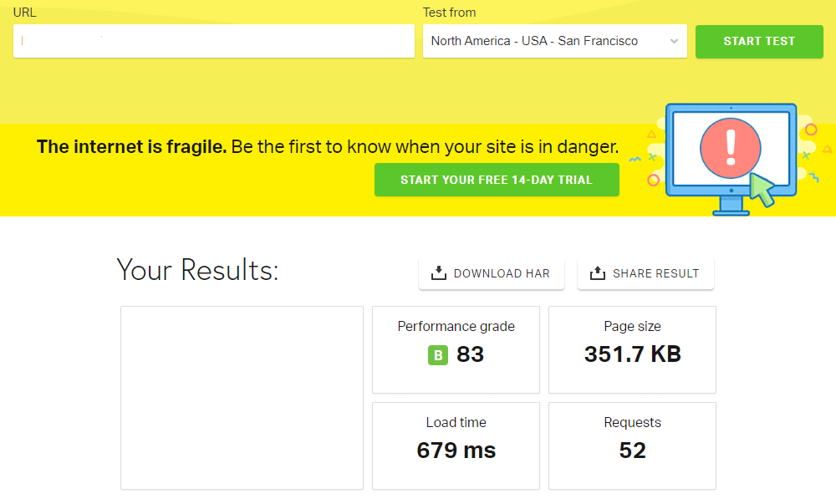Click the alert monitor illustration

pos(731,160)
